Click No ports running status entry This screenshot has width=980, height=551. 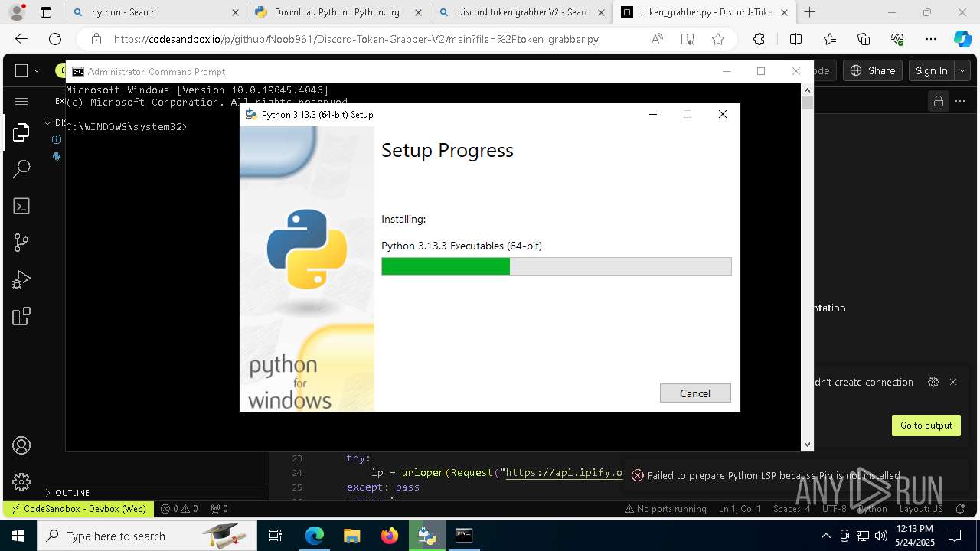point(665,508)
